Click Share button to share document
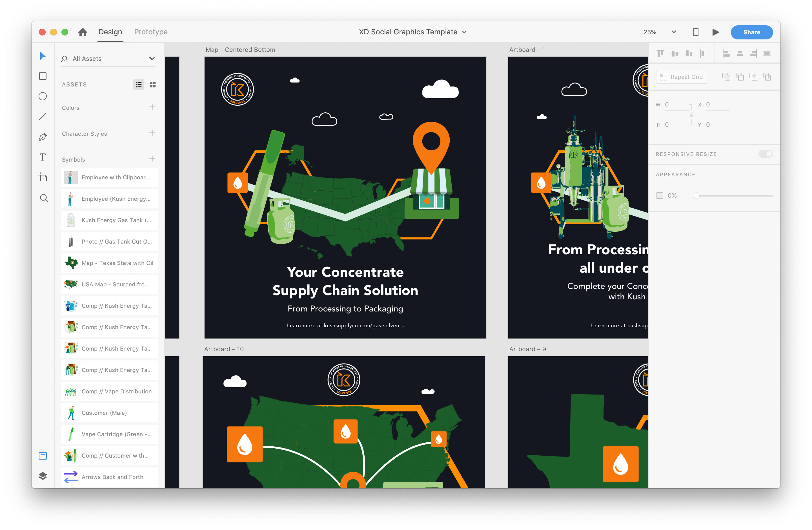This screenshot has width=812, height=530. point(752,32)
